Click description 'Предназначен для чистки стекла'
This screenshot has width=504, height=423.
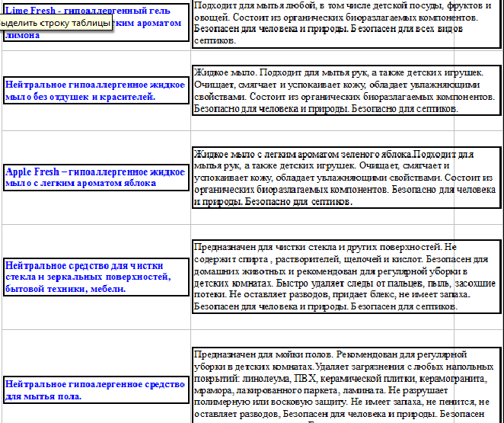coord(346,277)
